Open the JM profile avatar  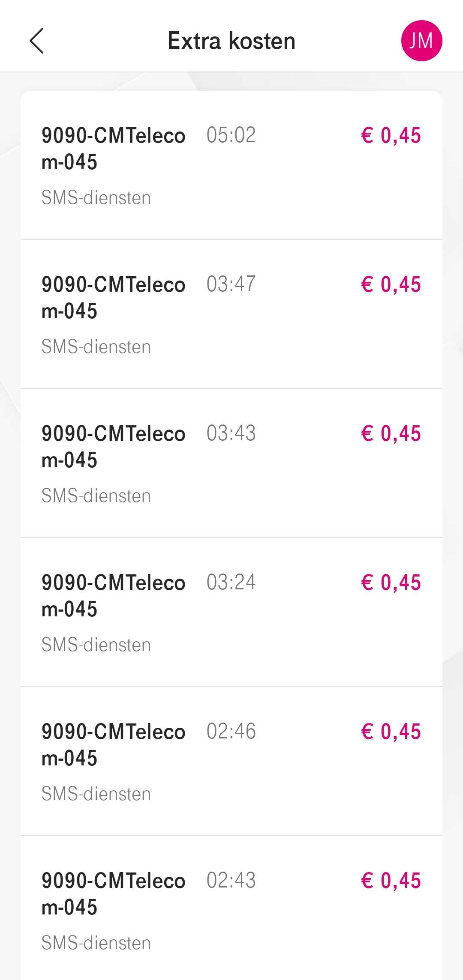(x=421, y=41)
